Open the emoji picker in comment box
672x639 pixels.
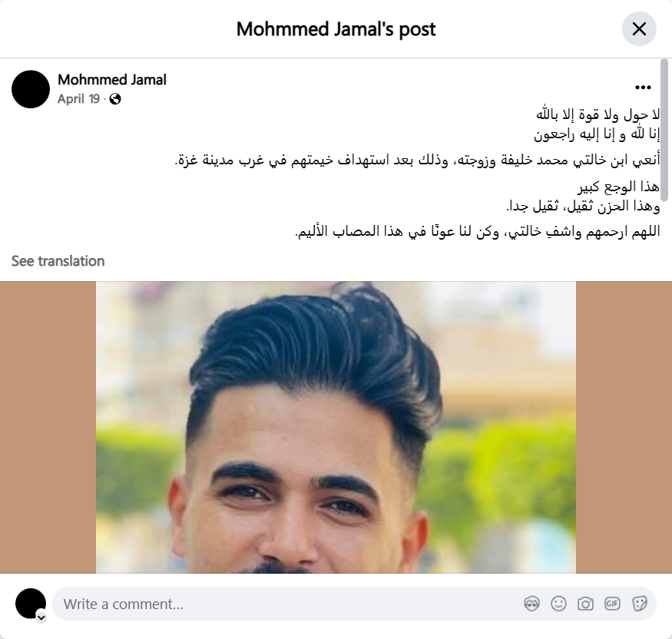coord(558,604)
